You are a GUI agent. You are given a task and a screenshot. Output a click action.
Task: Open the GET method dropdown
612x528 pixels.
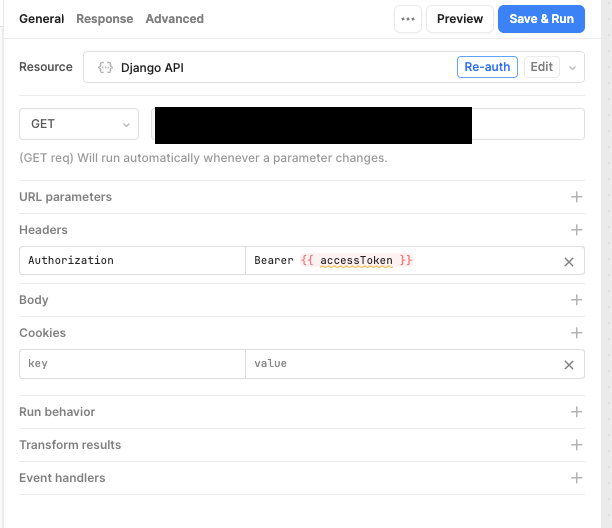[x=79, y=124]
